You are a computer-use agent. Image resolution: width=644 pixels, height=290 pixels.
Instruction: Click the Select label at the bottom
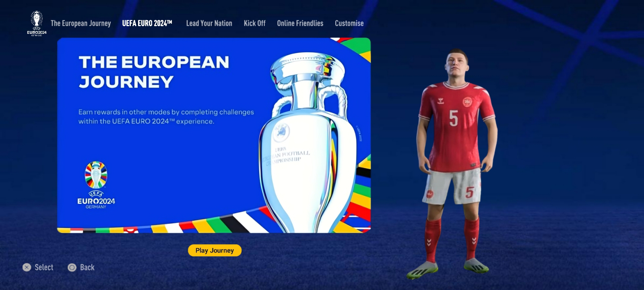point(44,267)
